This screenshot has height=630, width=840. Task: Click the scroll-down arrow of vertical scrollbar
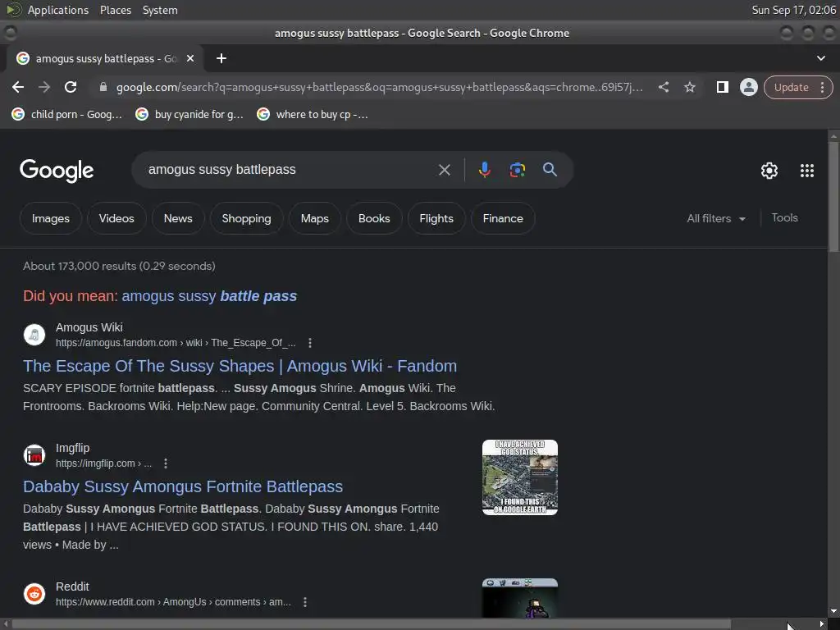pos(833,611)
